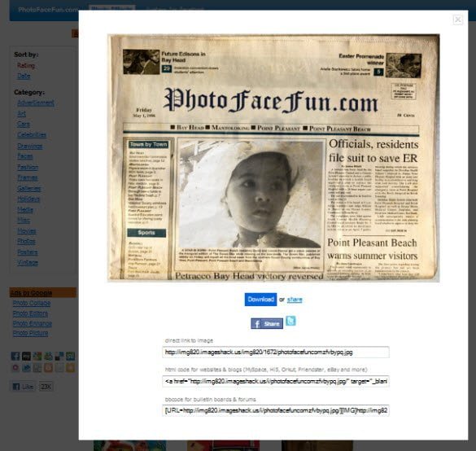Open the Drawings category

30,146
